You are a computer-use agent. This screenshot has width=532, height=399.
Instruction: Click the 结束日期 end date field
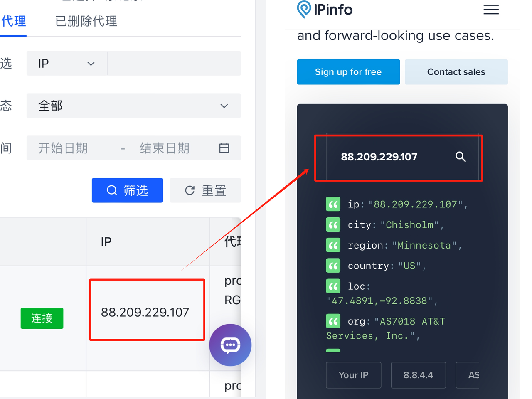tap(165, 148)
